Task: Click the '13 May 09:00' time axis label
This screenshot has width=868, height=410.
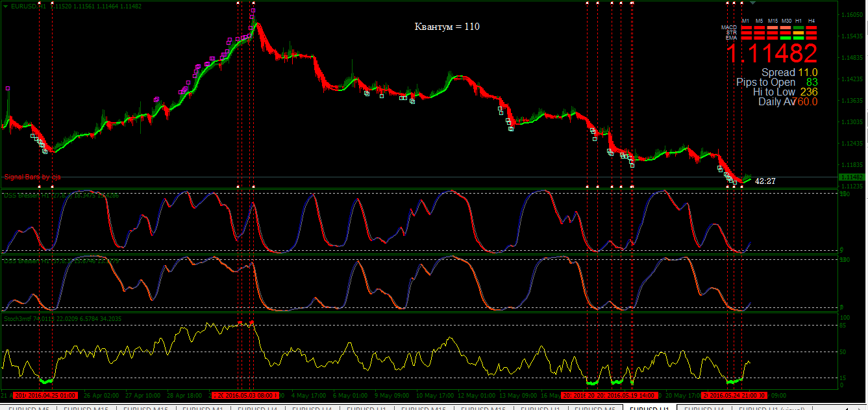Action: [519, 395]
